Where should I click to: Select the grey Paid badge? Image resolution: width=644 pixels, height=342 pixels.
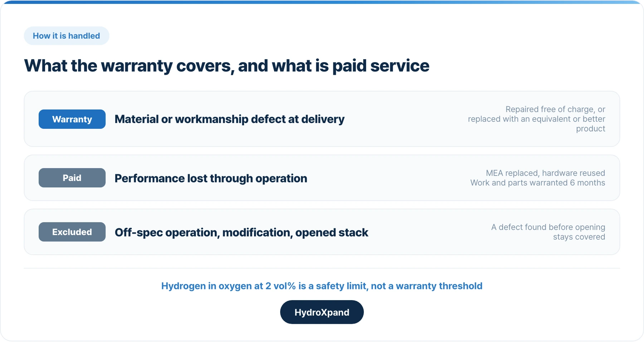(x=72, y=178)
